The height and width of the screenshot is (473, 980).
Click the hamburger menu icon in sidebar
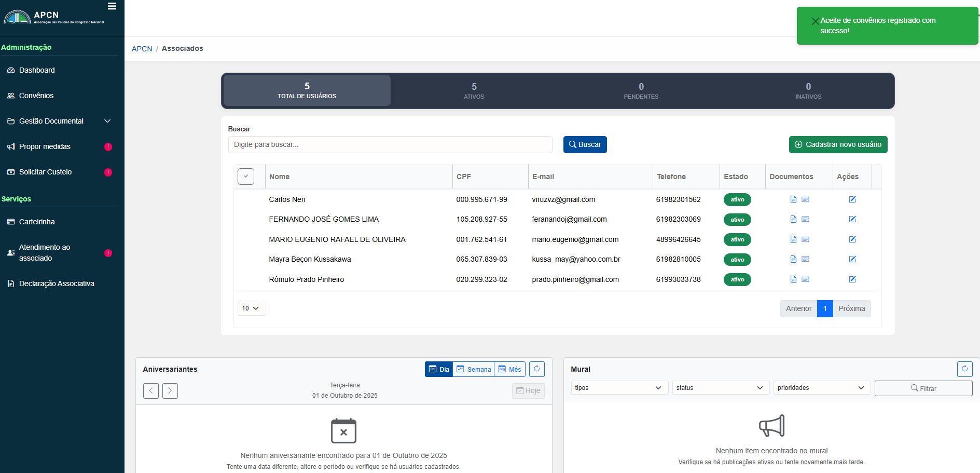[x=112, y=6]
